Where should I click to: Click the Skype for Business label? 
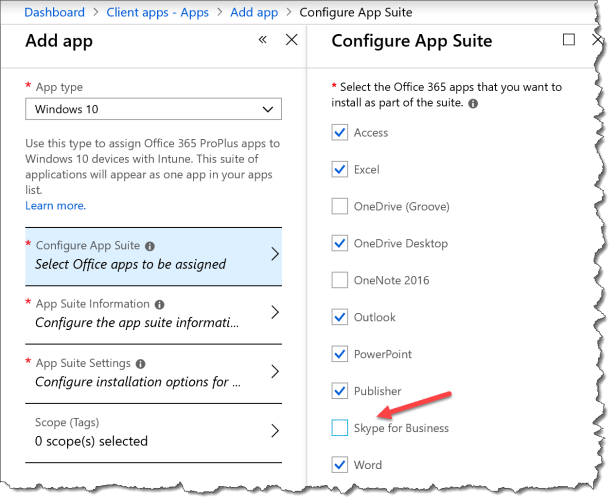click(401, 428)
